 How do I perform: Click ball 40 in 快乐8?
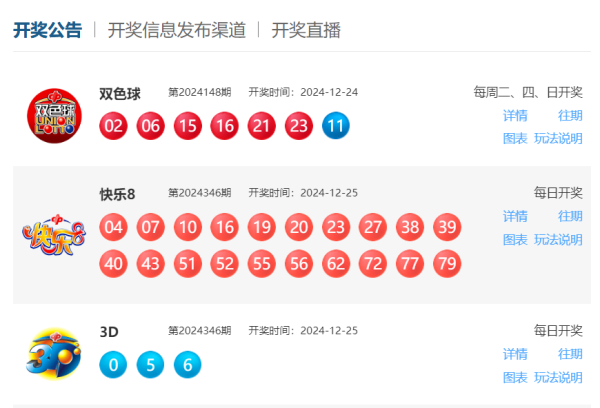[113, 264]
